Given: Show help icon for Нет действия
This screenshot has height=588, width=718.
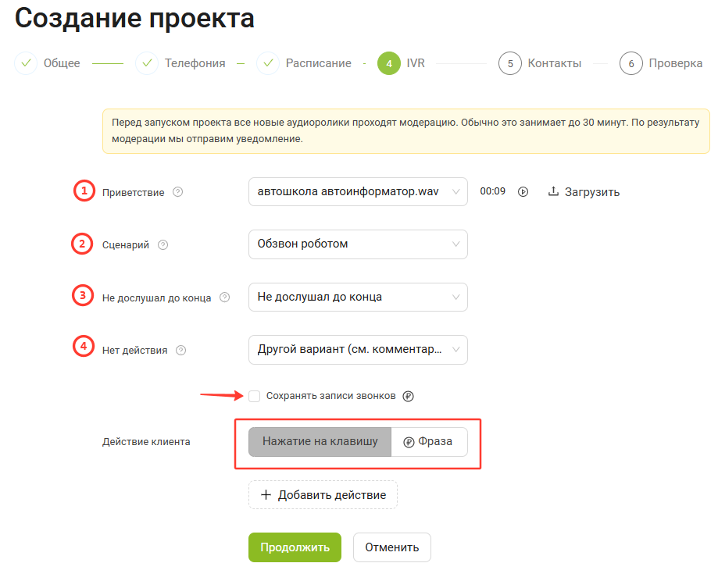Looking at the screenshot, I should click(x=181, y=350).
